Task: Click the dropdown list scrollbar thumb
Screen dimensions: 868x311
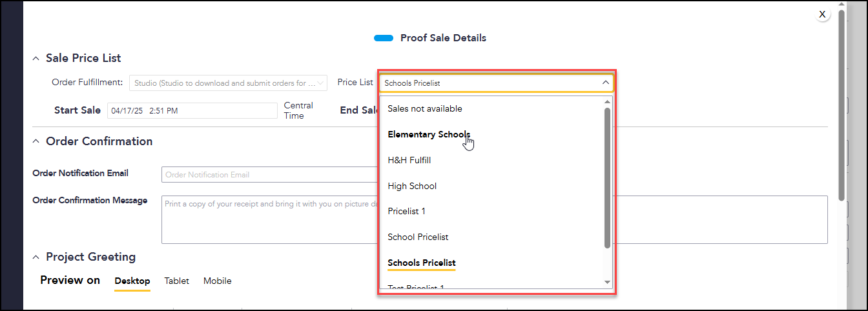Action: click(x=607, y=178)
